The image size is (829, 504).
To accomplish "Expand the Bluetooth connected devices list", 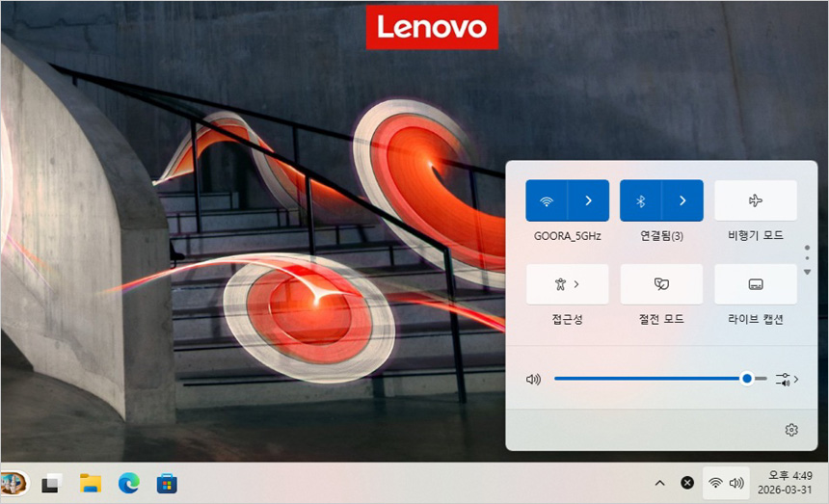I will [x=682, y=200].
